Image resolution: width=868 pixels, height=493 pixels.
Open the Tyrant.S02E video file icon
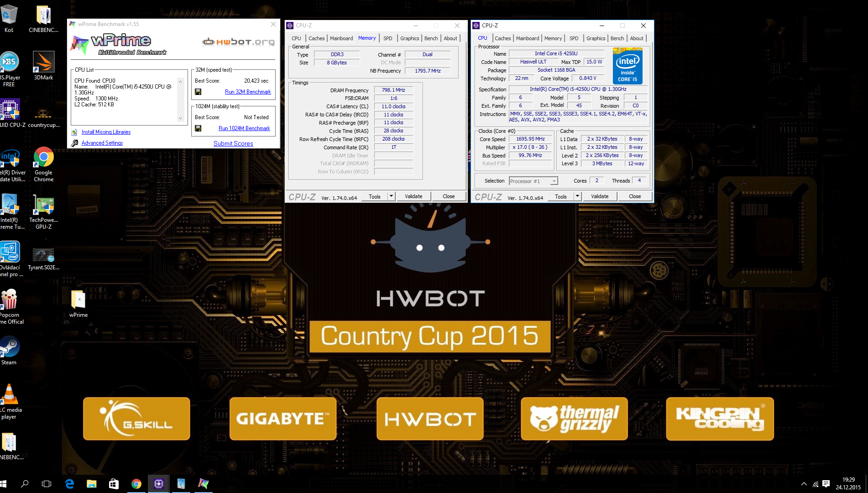pos(43,258)
